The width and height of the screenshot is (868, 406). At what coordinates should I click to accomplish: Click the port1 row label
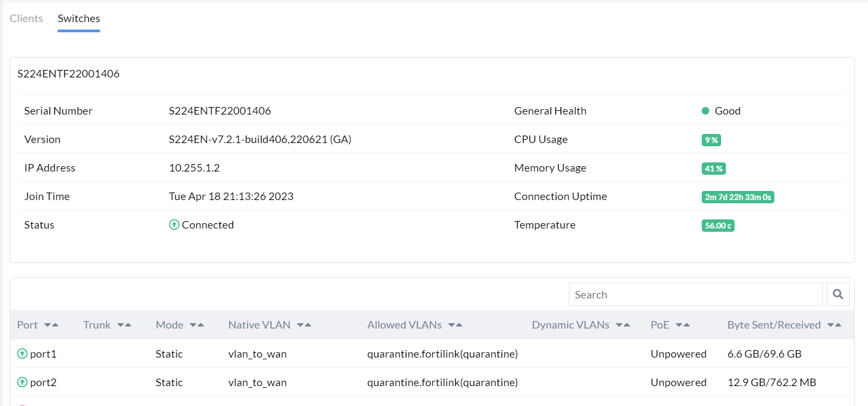[x=43, y=354]
